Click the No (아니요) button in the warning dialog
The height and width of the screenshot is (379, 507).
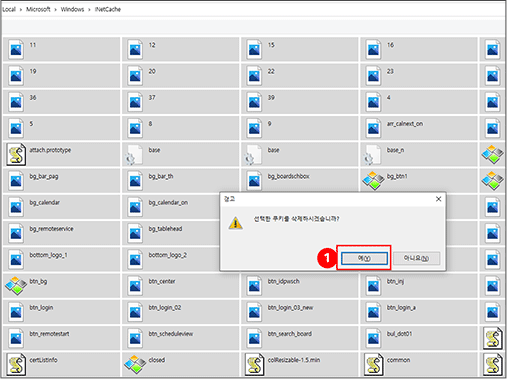(x=416, y=258)
